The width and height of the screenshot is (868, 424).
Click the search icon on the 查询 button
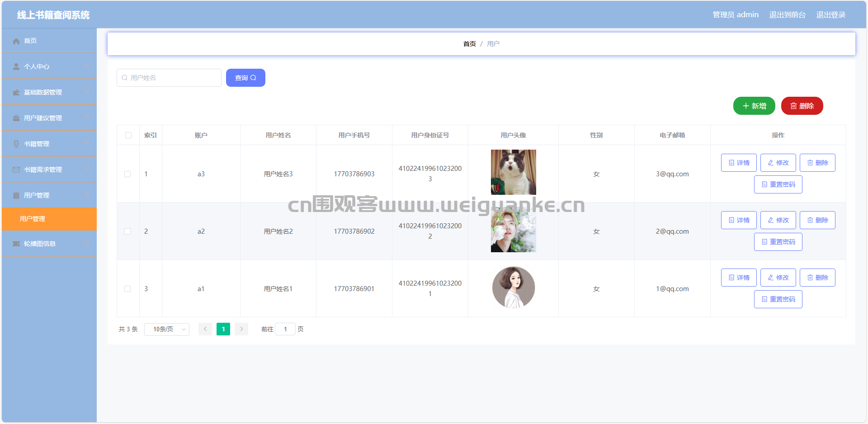click(x=253, y=78)
